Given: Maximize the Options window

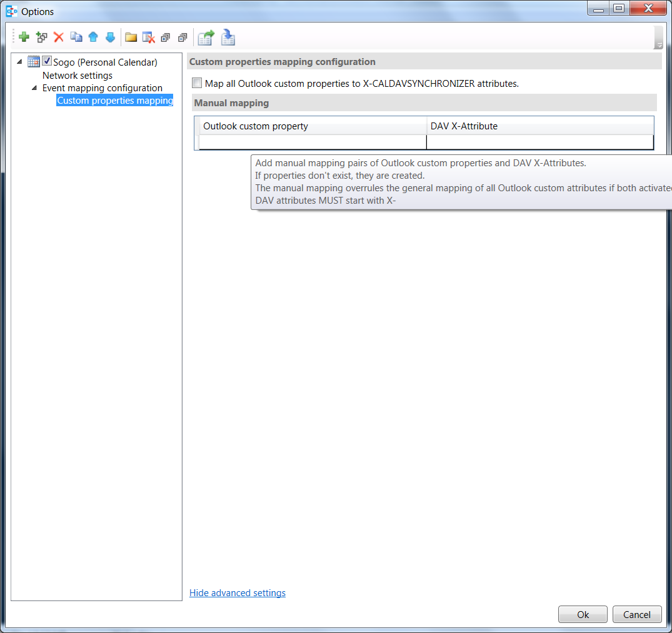Looking at the screenshot, I should coord(619,8).
